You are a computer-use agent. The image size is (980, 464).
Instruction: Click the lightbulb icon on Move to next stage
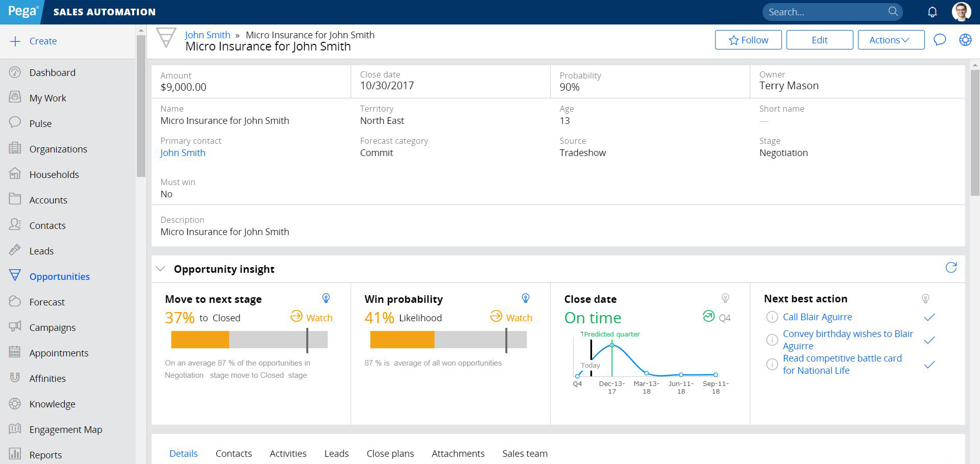[326, 298]
